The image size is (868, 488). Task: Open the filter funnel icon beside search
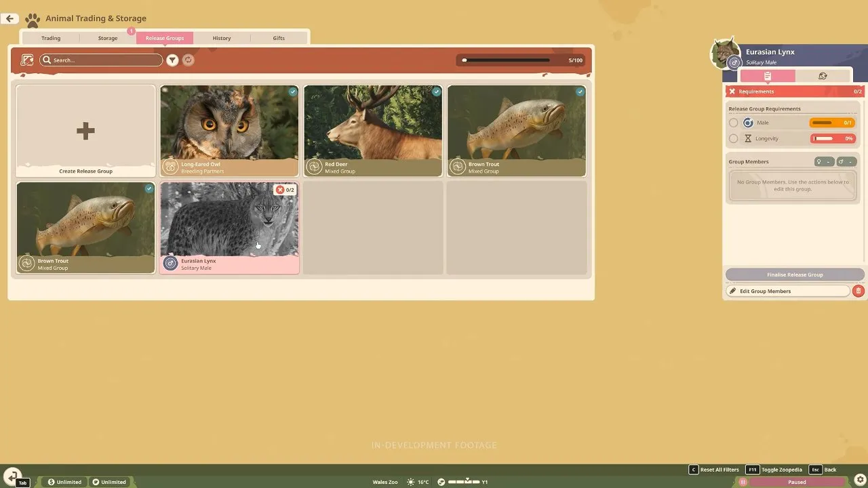pyautogui.click(x=172, y=60)
